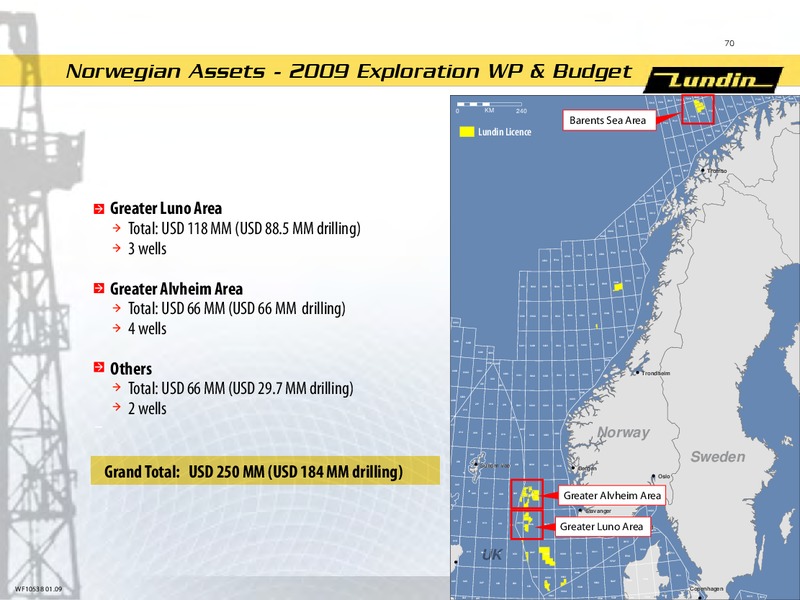This screenshot has width=800, height=600.
Task: Click the Grand Total USD 250 MM banner
Action: click(x=265, y=470)
